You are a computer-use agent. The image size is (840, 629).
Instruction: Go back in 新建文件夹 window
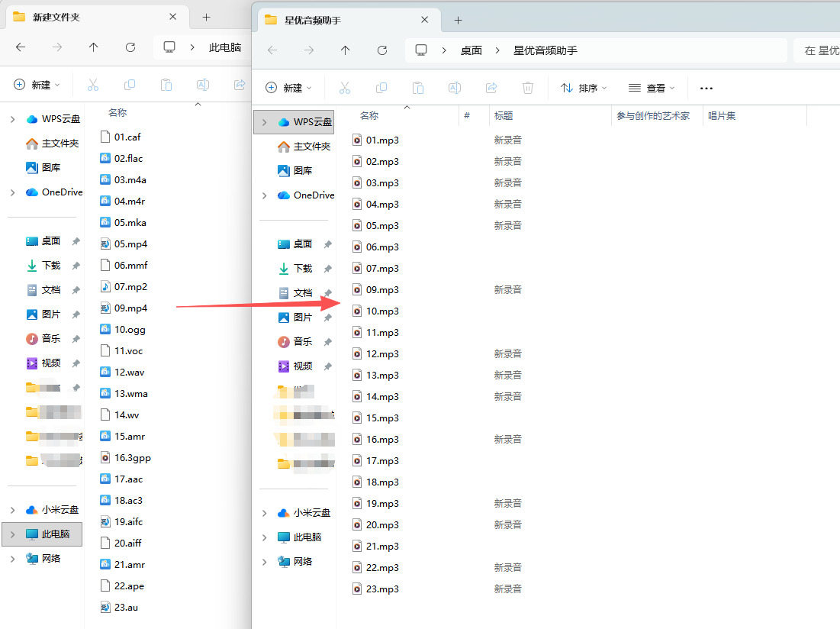pyautogui.click(x=21, y=47)
